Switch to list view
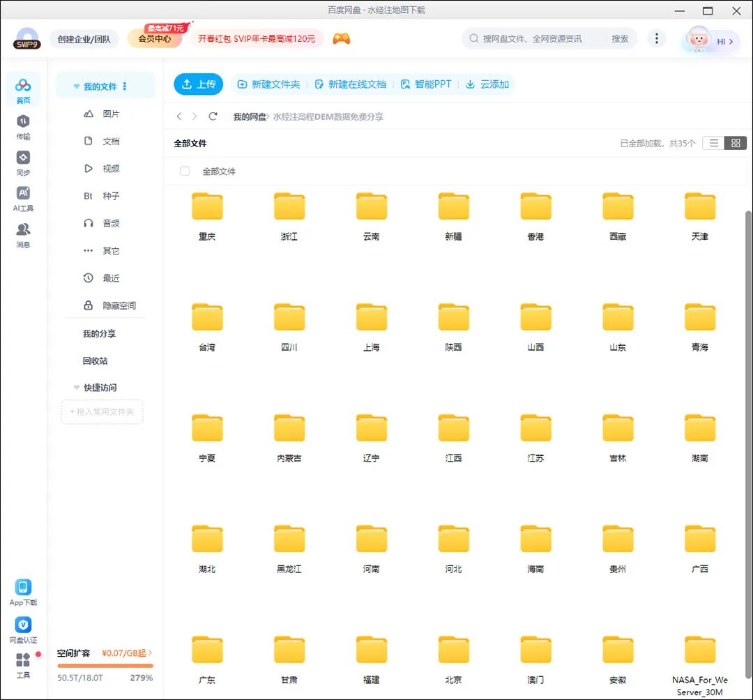The image size is (753, 700). click(x=714, y=143)
